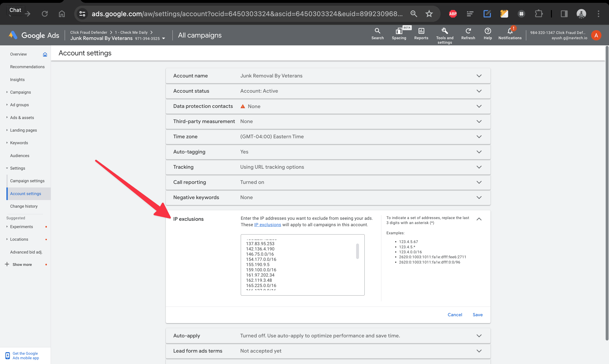The height and width of the screenshot is (364, 609).
Task: Open the Help question mark icon
Action: point(487,31)
